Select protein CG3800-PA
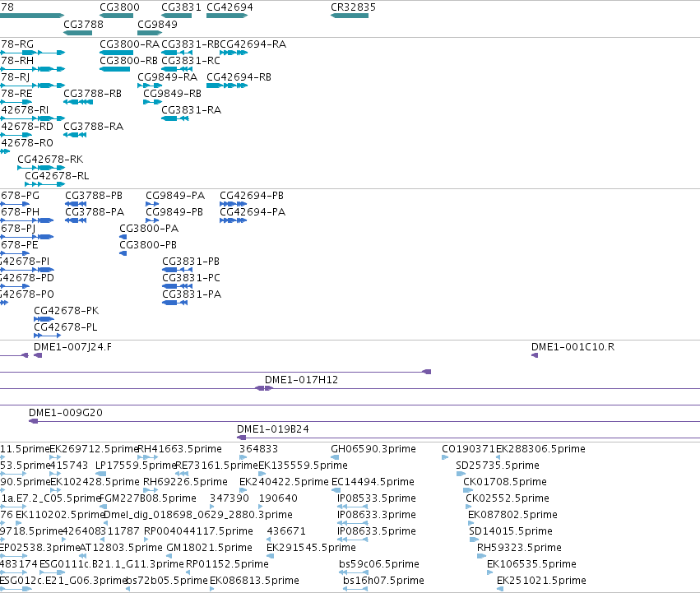The image size is (700, 593). (x=123, y=237)
